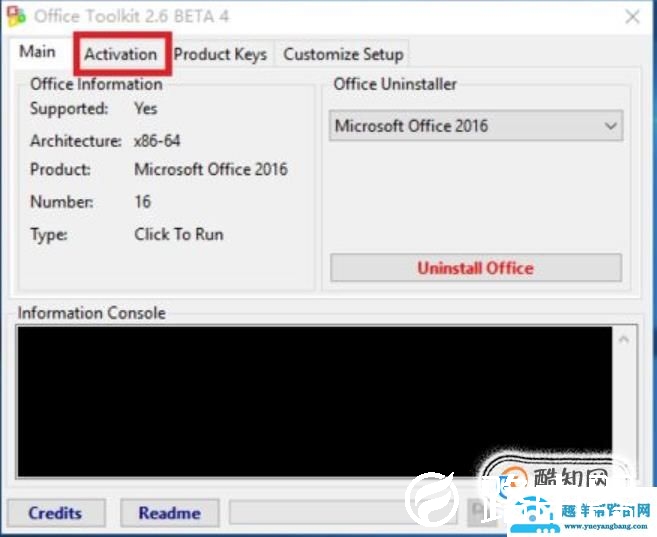Click the Information Console scroll-up arrow
Screen dimensions: 657x537
624,339
